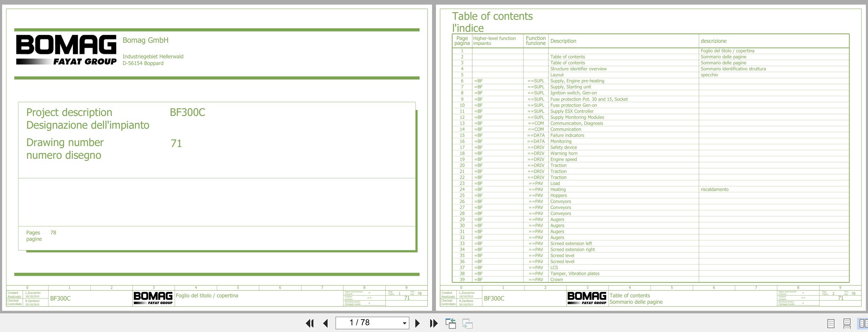The image size is (868, 332).
Task: Click the 'Screed extension left' entry
Action: [571, 244]
